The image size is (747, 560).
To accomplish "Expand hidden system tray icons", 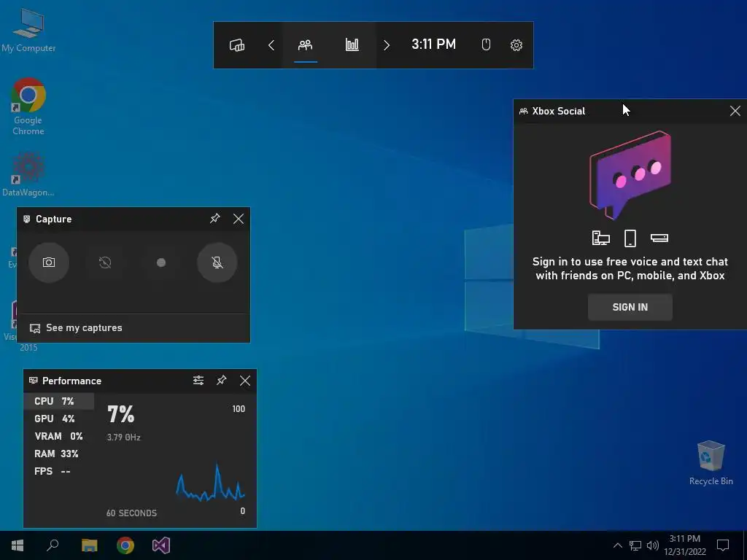I will coord(617,545).
